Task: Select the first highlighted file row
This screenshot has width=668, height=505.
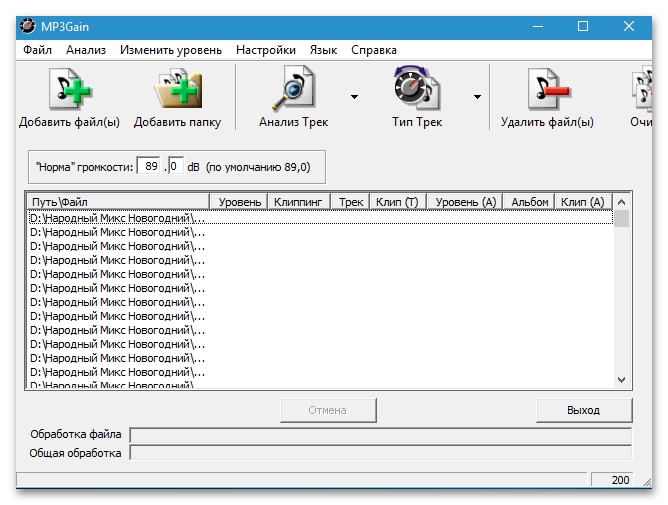Action: click(x=320, y=218)
